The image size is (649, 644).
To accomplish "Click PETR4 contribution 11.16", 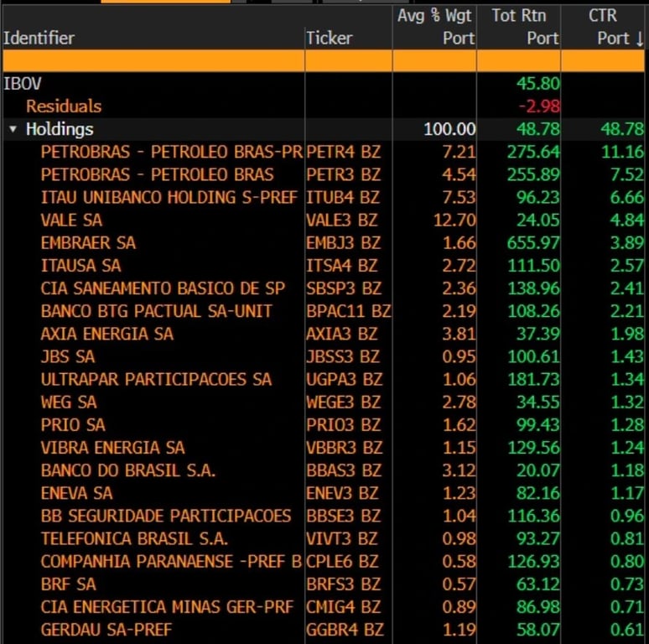I will point(622,152).
